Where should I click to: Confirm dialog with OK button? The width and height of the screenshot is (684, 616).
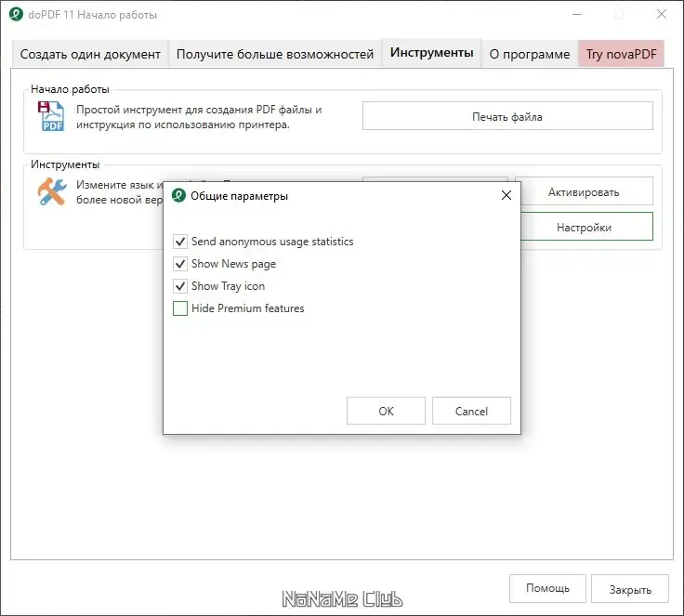click(x=386, y=411)
